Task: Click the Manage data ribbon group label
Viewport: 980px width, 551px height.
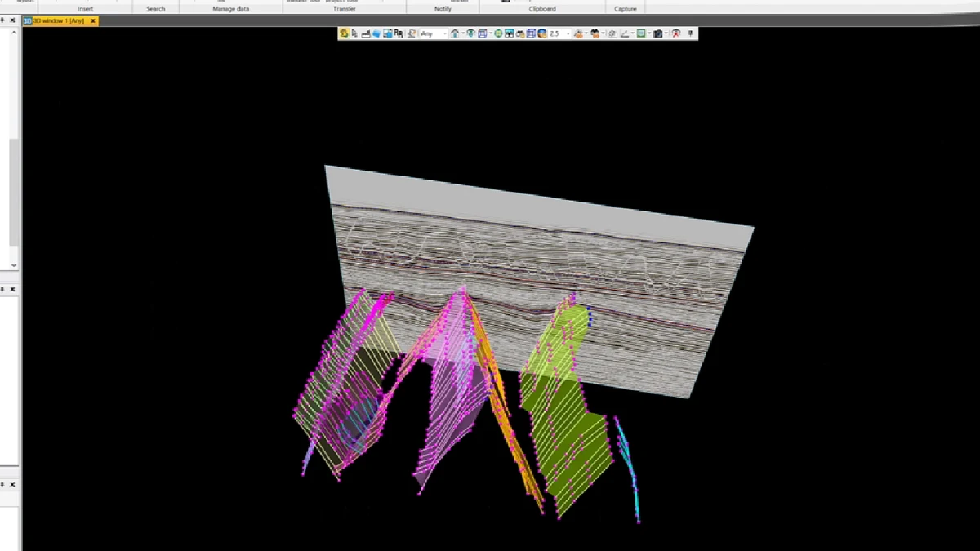Action: (229, 8)
